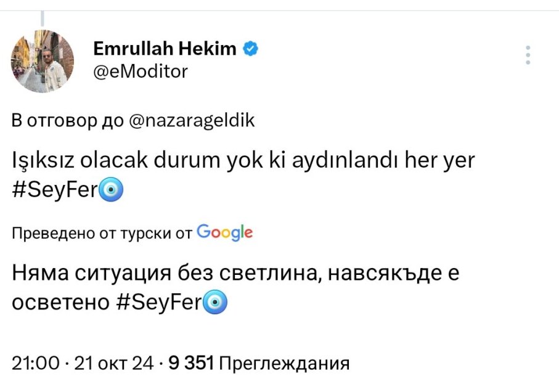Open Emrullah Hekim's profile picture
This screenshot has height=392, width=559.
click(43, 61)
